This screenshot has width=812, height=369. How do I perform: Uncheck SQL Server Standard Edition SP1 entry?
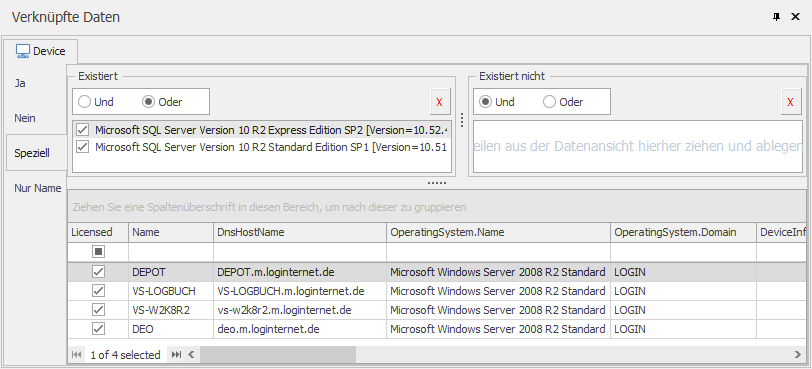click(82, 147)
